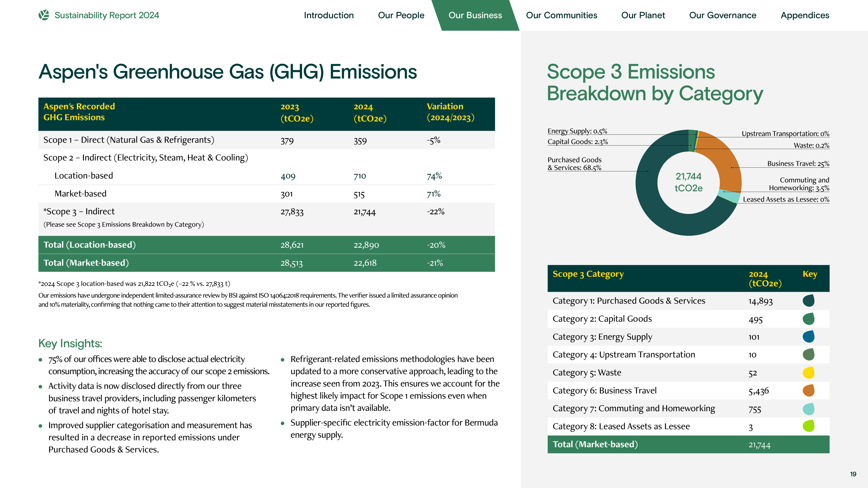Click Total (Market-based) variation -21%
This screenshot has height=488, width=868.
pyautogui.click(x=435, y=263)
